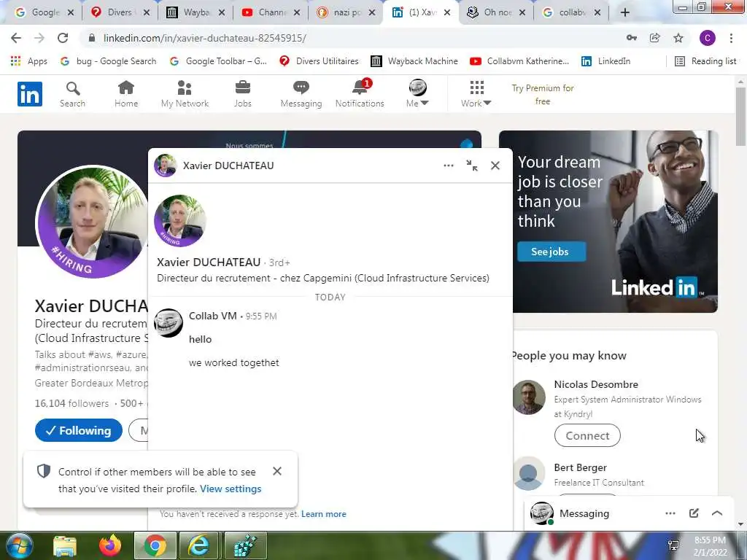Image resolution: width=747 pixels, height=560 pixels.
Task: Open a new browser tab
Action: [x=625, y=13]
